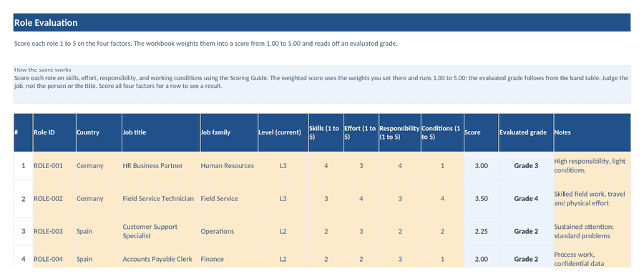644x279 pixels.
Task: Click the note 'Skilled field work, travel and physical effort'
Action: pos(592,199)
